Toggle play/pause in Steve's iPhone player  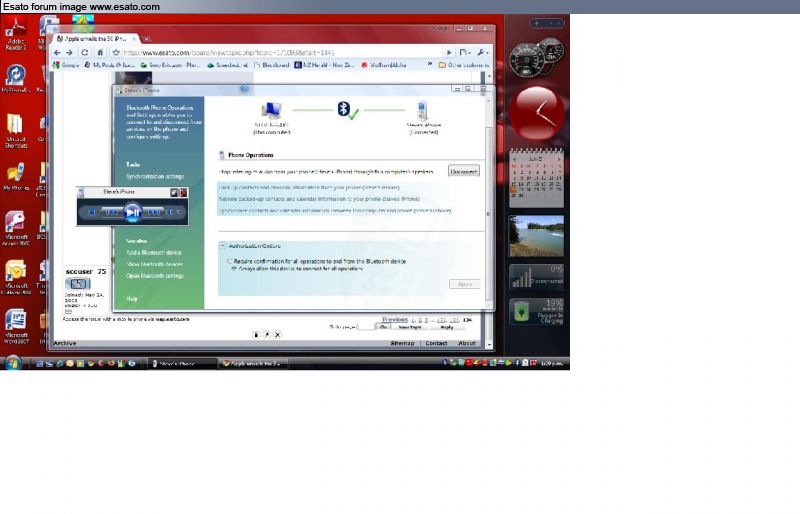point(132,212)
